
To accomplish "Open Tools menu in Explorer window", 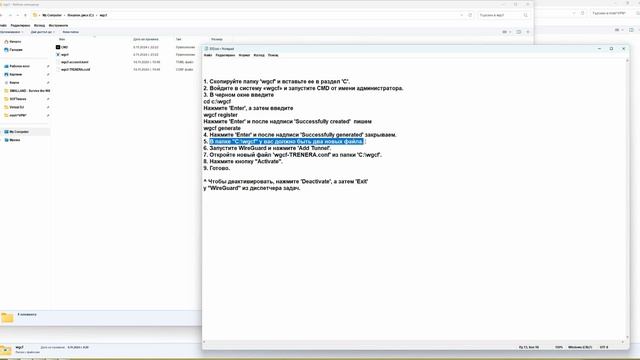I will (58, 25).
